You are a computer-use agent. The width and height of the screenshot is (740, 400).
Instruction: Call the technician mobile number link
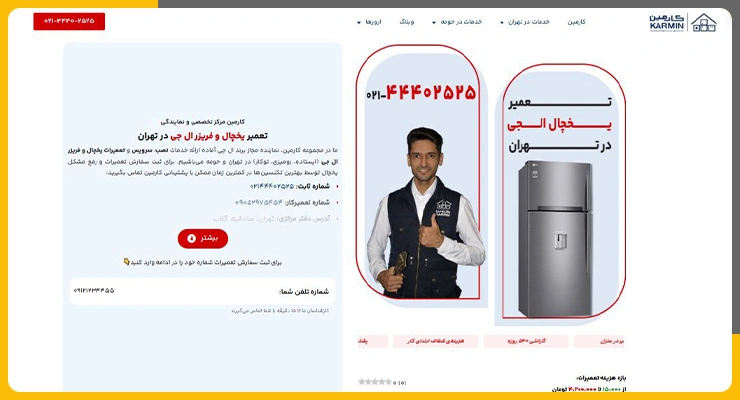coord(259,202)
